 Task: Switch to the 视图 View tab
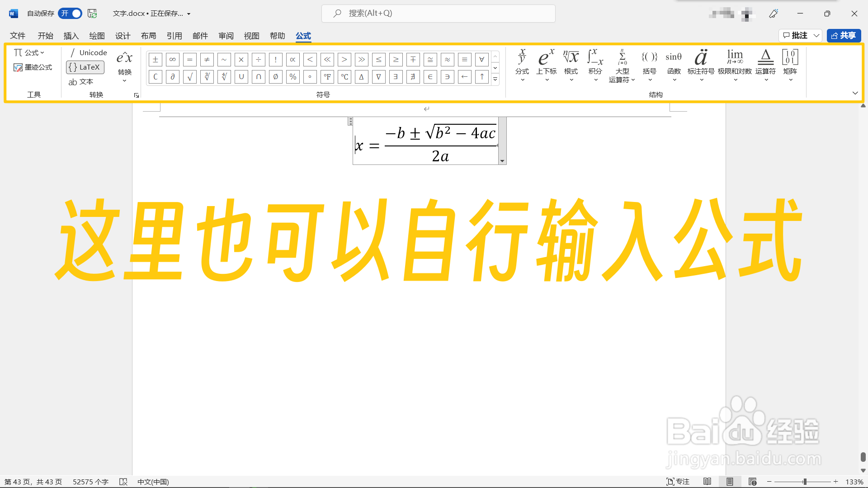tap(252, 36)
